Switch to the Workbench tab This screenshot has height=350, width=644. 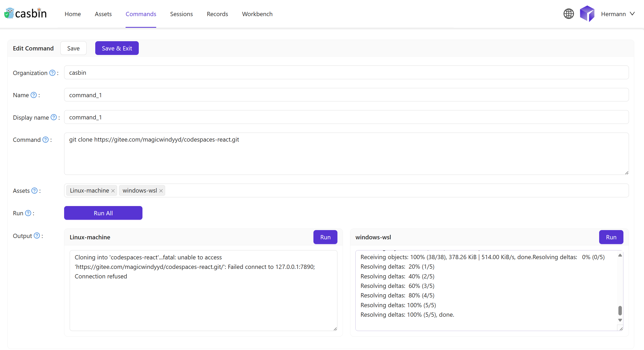[257, 14]
